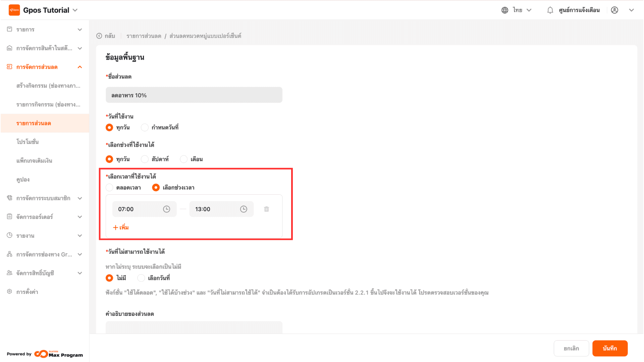The height and width of the screenshot is (362, 644).
Task: Open the คูปอง menu item
Action: (23, 179)
